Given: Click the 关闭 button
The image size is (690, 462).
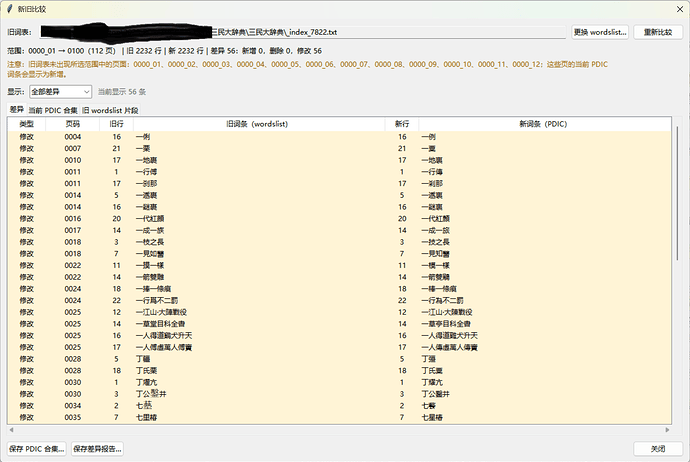Looking at the screenshot, I should click(658, 449).
